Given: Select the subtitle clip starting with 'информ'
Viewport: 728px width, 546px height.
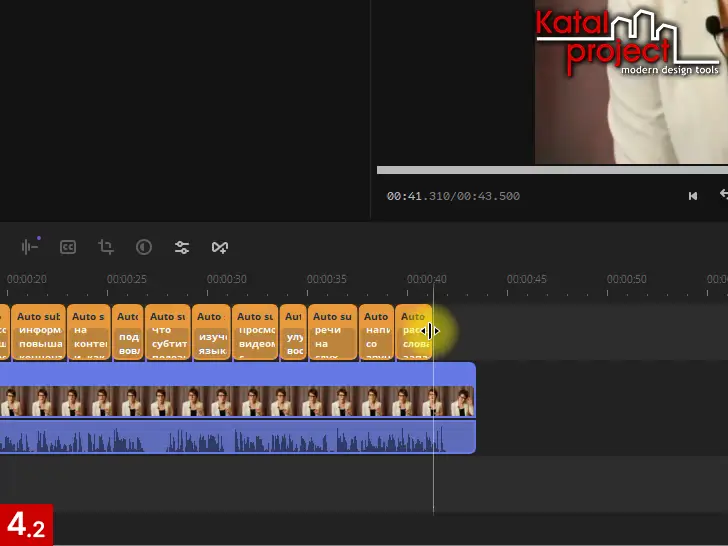Looking at the screenshot, I should (39, 332).
